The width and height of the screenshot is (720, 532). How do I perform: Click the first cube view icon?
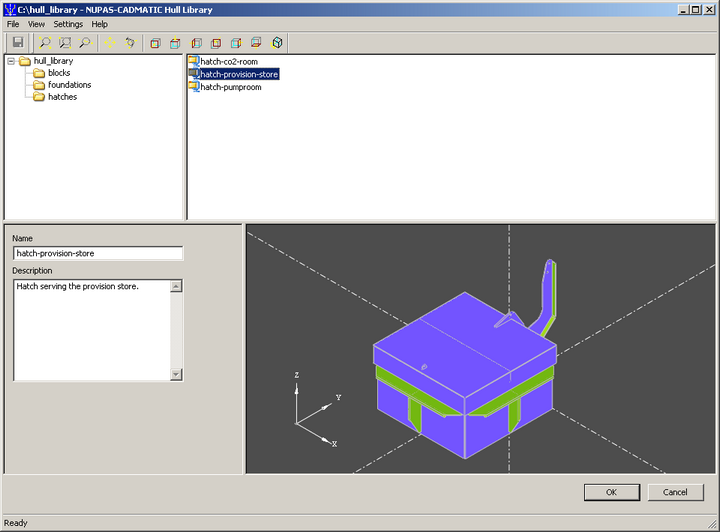click(155, 43)
